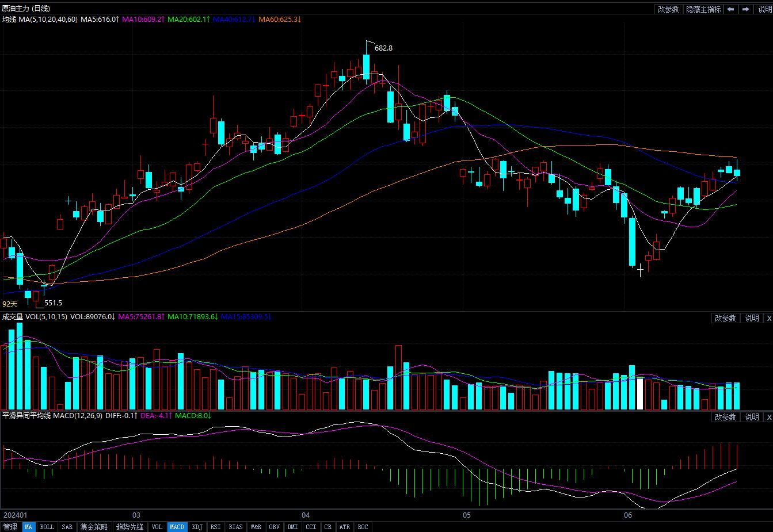This screenshot has width=773, height=532.
Task: Open 改参数 in the MACD panel
Action: coord(725,417)
